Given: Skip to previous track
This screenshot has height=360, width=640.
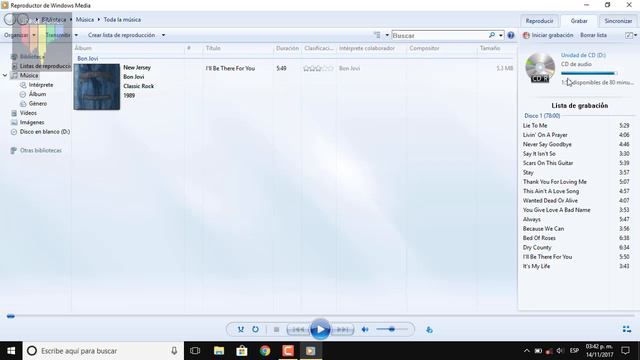Looking at the screenshot, I should pos(298,329).
